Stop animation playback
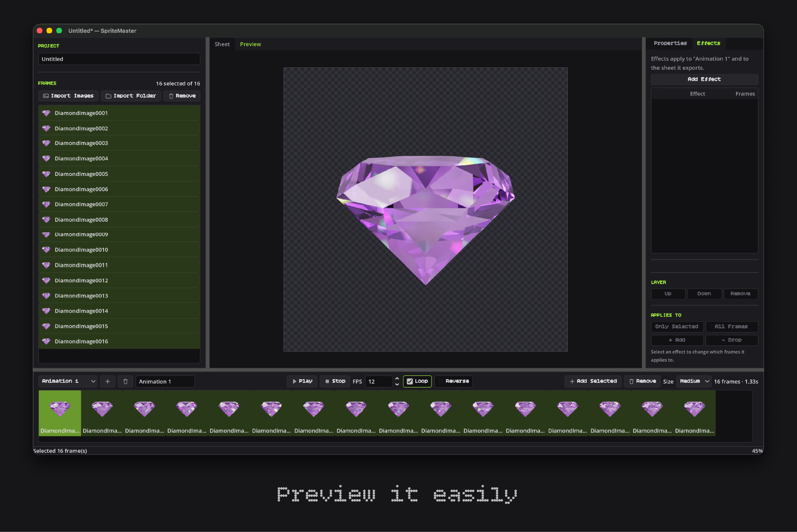The width and height of the screenshot is (797, 532). (335, 381)
